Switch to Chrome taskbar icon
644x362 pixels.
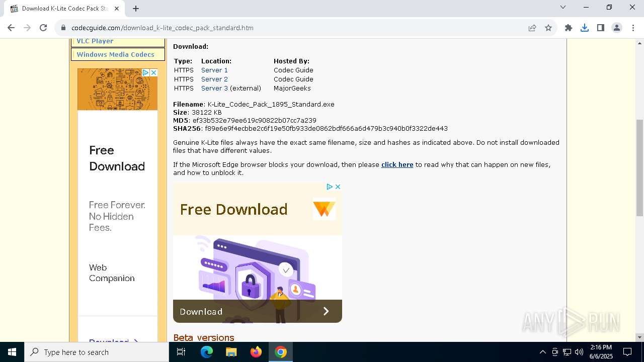click(281, 352)
